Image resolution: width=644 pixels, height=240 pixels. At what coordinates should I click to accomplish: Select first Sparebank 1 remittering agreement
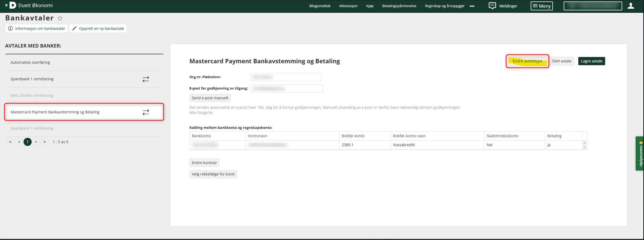[84, 79]
